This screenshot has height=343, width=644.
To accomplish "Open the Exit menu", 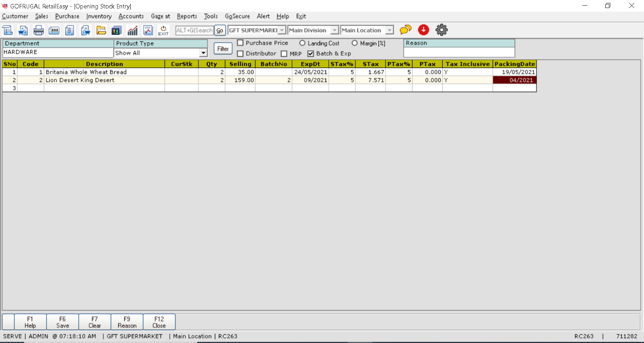I will 301,16.
